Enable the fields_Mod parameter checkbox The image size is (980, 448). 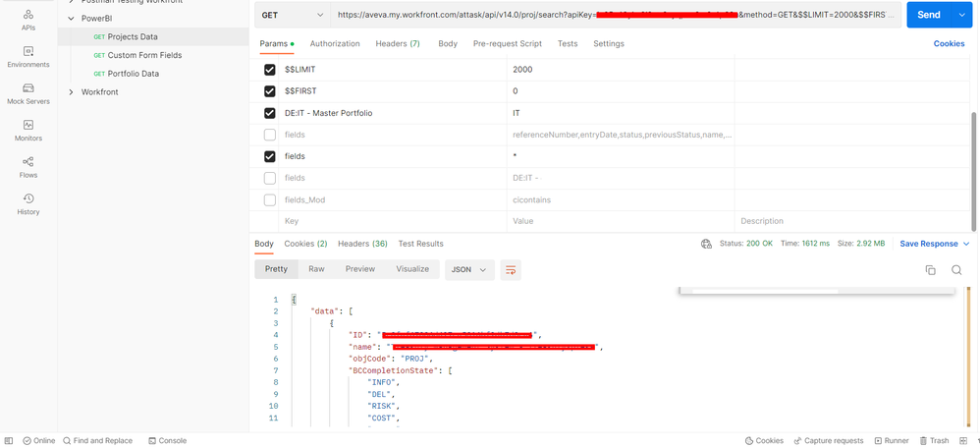(x=270, y=199)
